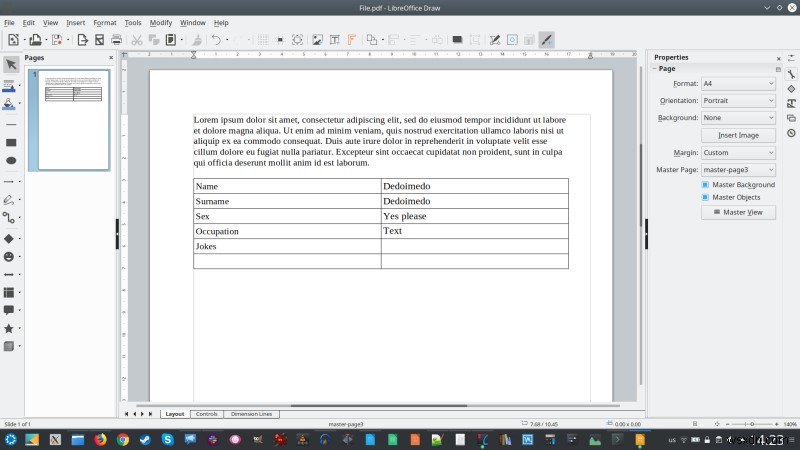Image resolution: width=800 pixels, height=450 pixels.
Task: Close the Properties sidebar panel
Action: pyautogui.click(x=779, y=58)
